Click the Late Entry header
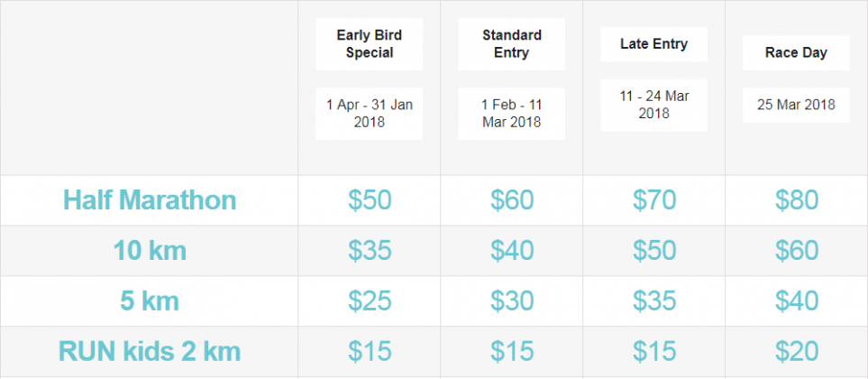The width and height of the screenshot is (868, 379). [x=653, y=44]
